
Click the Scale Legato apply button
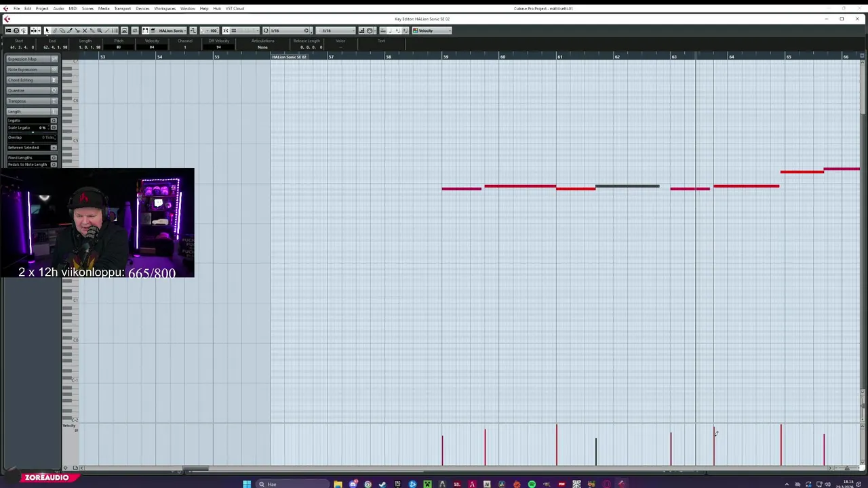[54, 127]
